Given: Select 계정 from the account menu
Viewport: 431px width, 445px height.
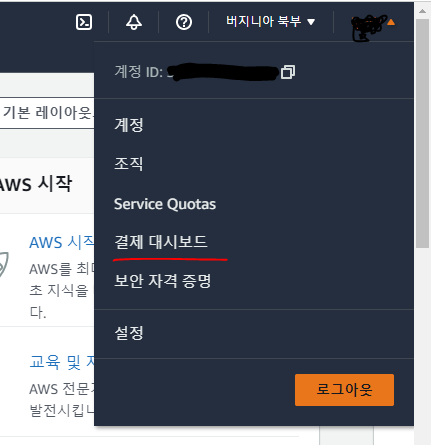Looking at the screenshot, I should tap(129, 125).
